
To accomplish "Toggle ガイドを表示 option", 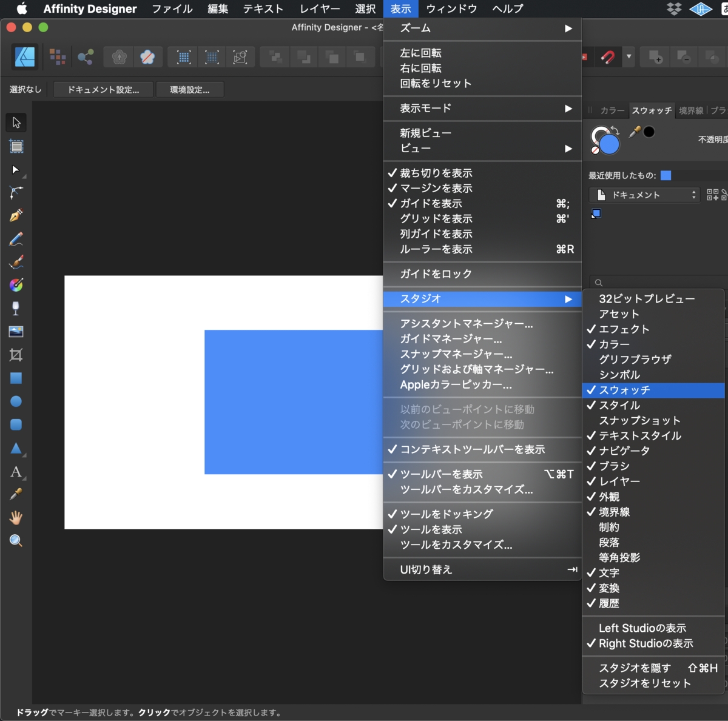I will [x=482, y=204].
